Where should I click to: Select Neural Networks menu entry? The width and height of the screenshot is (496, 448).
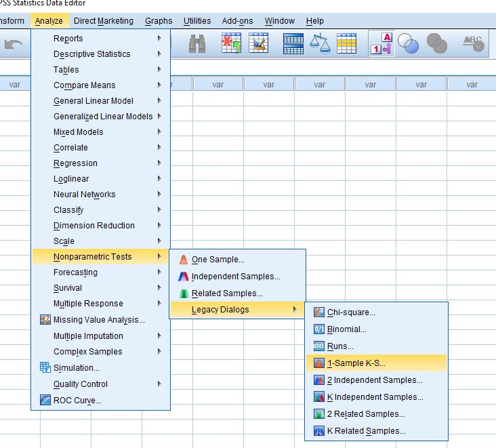pos(100,195)
